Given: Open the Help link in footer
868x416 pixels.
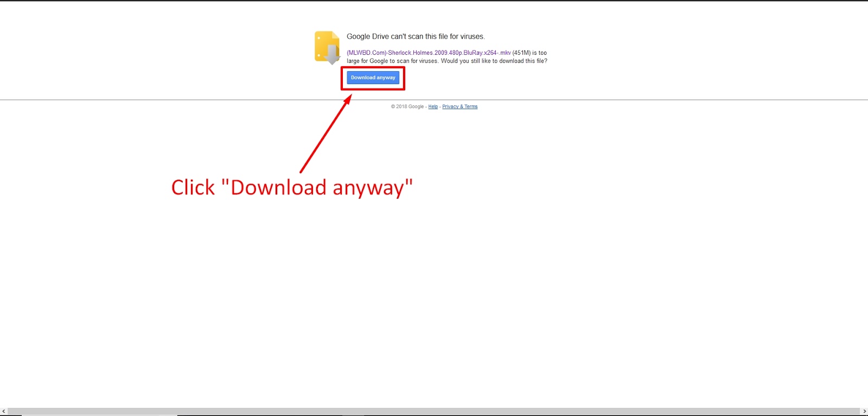Looking at the screenshot, I should 433,106.
